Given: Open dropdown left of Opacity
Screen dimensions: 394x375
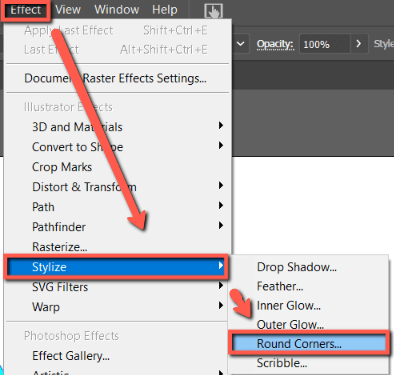Looking at the screenshot, I should pos(241,44).
